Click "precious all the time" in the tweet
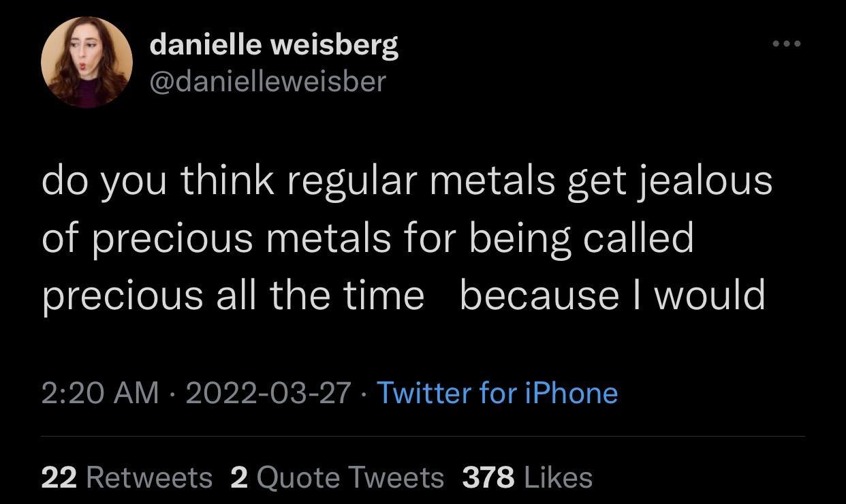 pyautogui.click(x=233, y=295)
